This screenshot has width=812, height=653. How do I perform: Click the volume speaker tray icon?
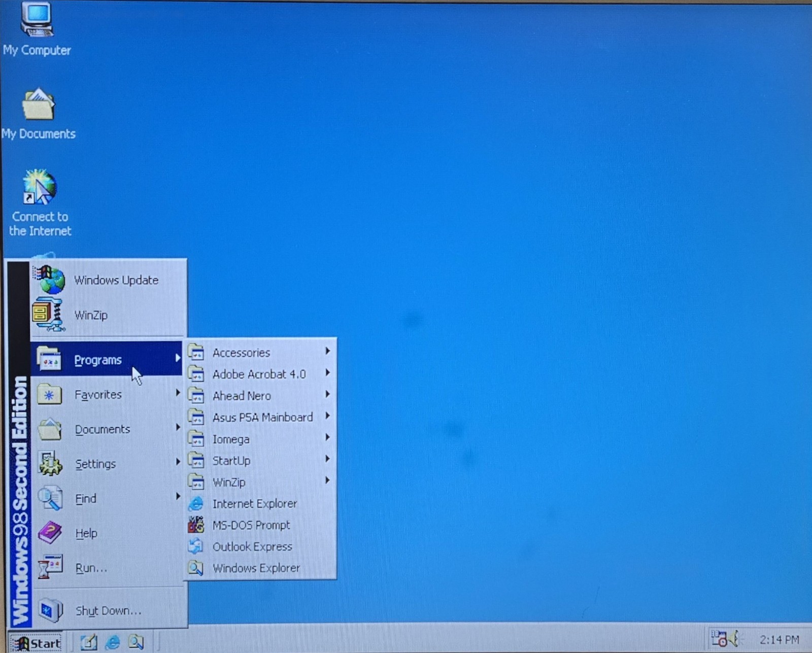point(734,639)
